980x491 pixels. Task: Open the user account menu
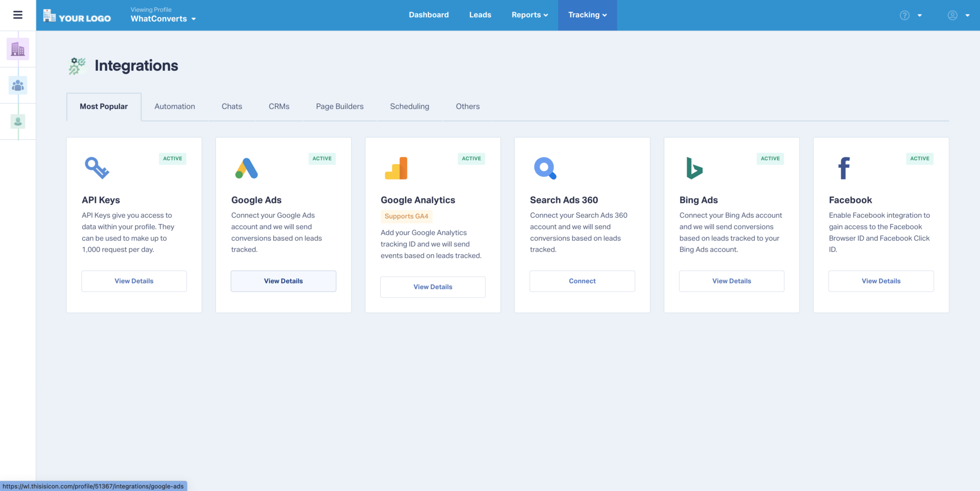coord(958,15)
